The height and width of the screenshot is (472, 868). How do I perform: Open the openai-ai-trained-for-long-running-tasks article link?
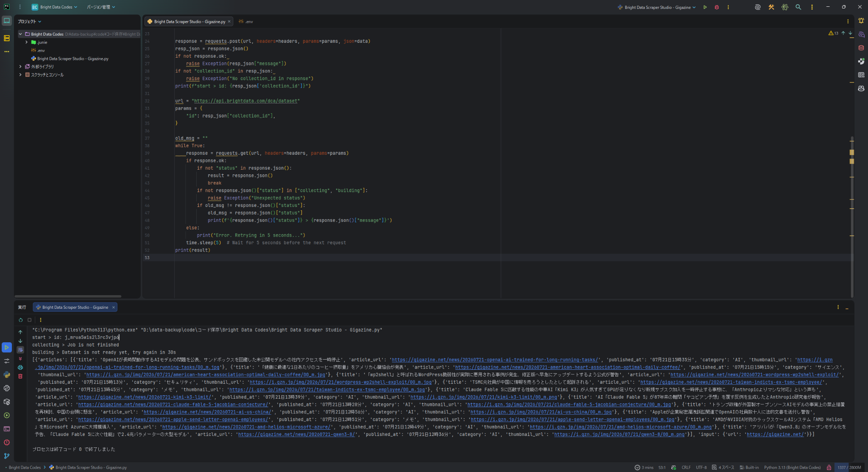click(495, 360)
